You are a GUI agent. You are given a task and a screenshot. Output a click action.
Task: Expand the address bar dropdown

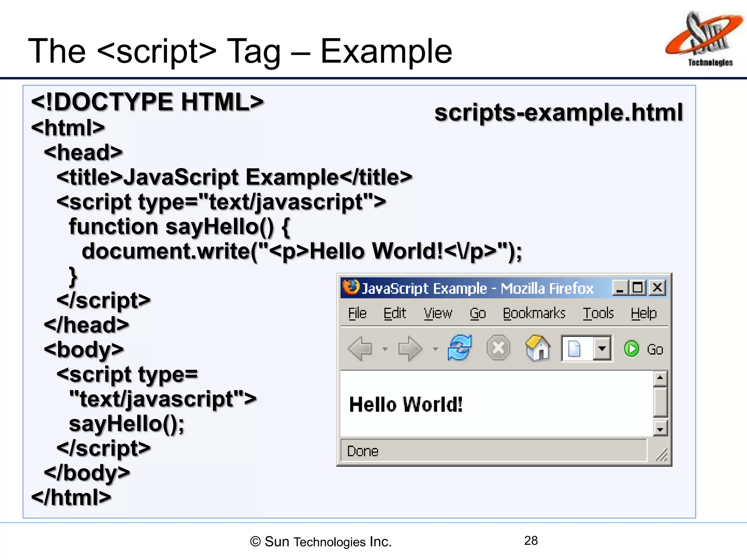602,349
